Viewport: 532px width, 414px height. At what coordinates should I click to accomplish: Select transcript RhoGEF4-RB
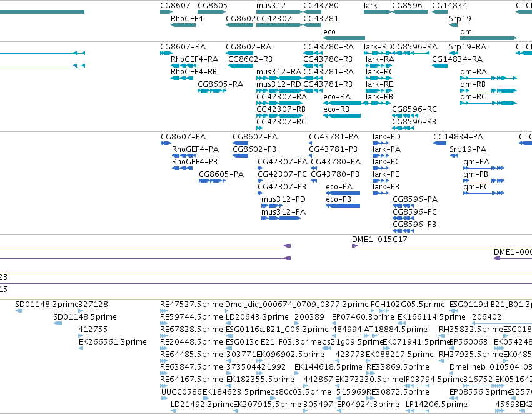(x=193, y=72)
